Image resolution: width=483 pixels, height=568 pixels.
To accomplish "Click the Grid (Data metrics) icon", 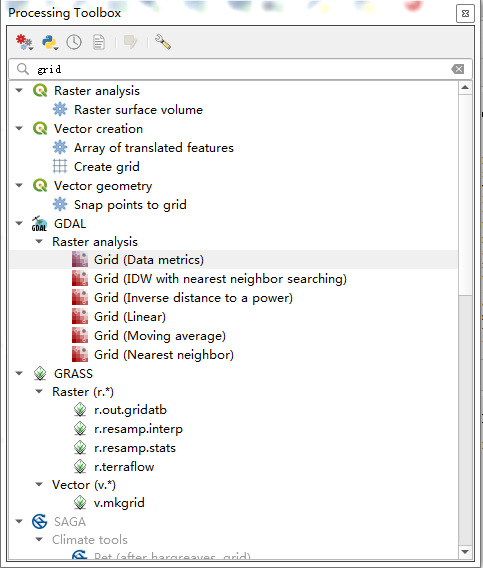I will click(x=80, y=259).
